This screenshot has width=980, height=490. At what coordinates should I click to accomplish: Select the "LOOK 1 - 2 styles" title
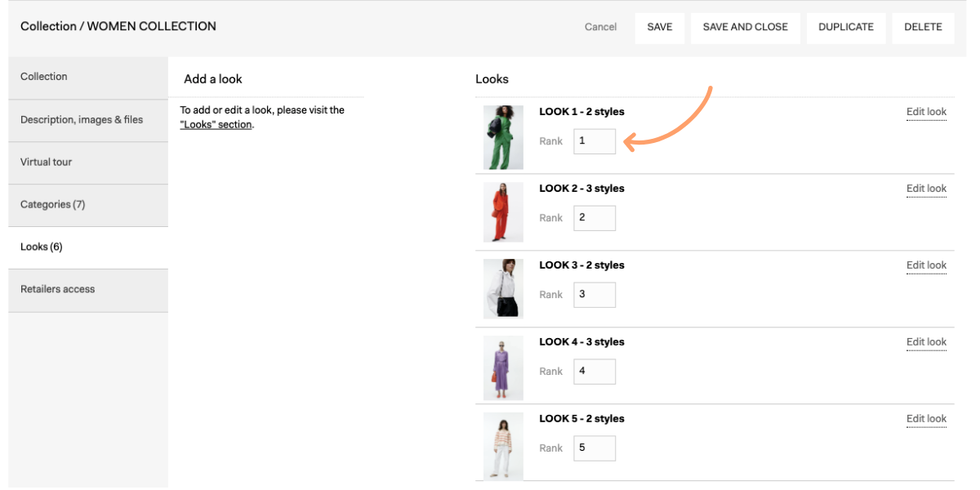coord(581,112)
